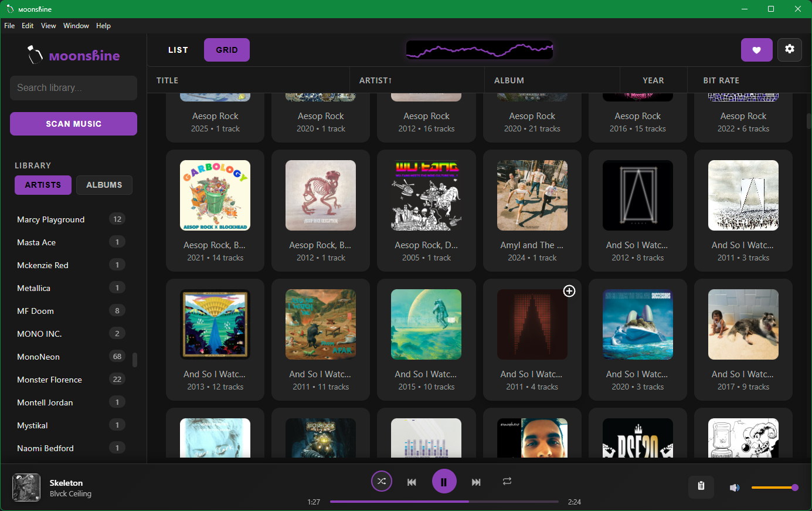Open favorites with heart button
The width and height of the screenshot is (812, 511).
tap(757, 50)
